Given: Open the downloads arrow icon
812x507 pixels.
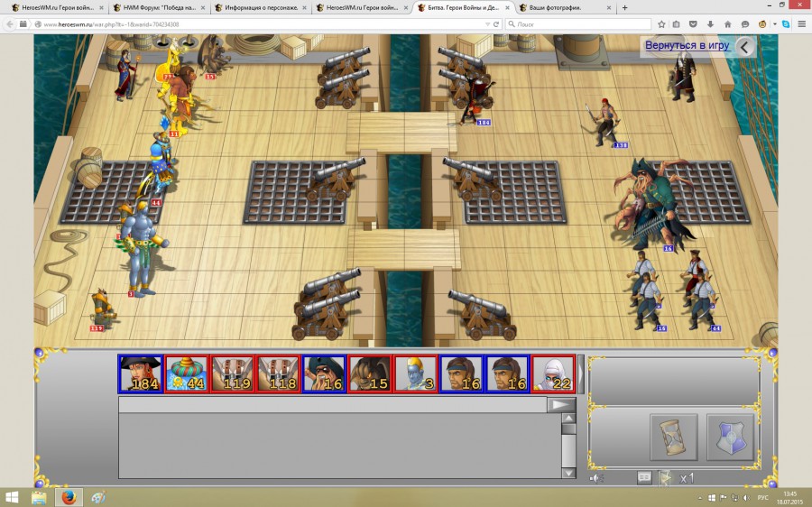Looking at the screenshot, I should (x=711, y=24).
